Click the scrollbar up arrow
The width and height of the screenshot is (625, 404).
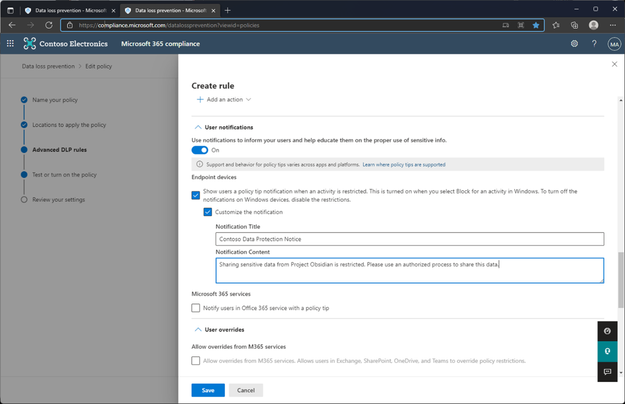coord(620,100)
